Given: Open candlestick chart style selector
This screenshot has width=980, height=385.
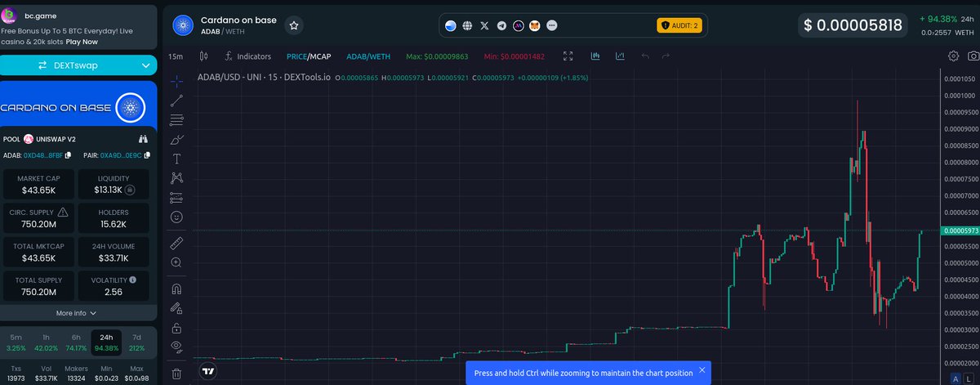Looking at the screenshot, I should pyautogui.click(x=205, y=56).
